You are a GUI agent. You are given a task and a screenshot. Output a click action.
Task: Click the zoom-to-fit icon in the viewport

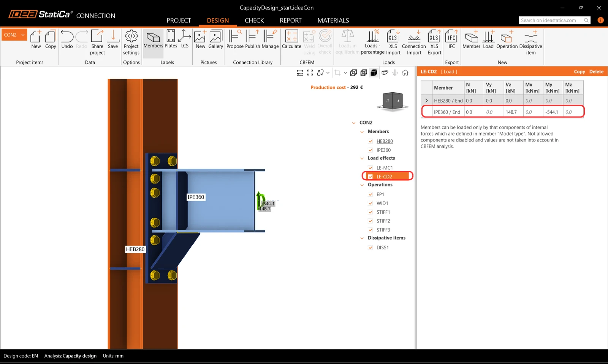310,73
